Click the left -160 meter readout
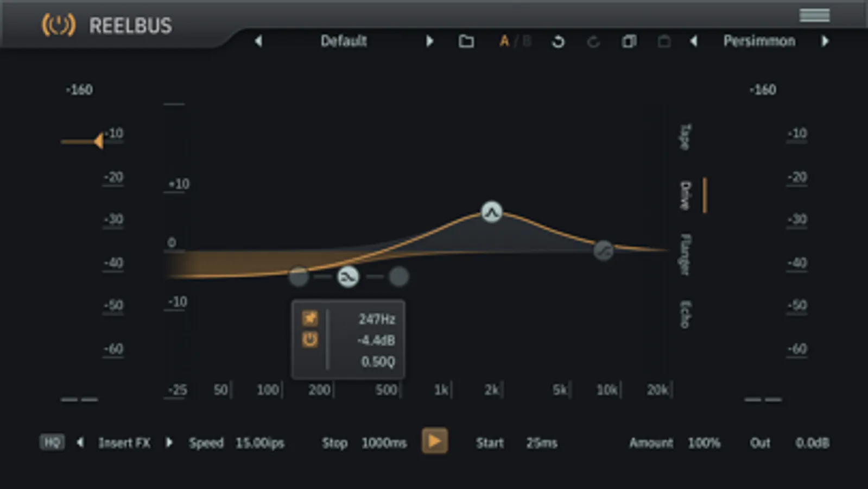The height and width of the screenshot is (489, 868). pyautogui.click(x=79, y=90)
